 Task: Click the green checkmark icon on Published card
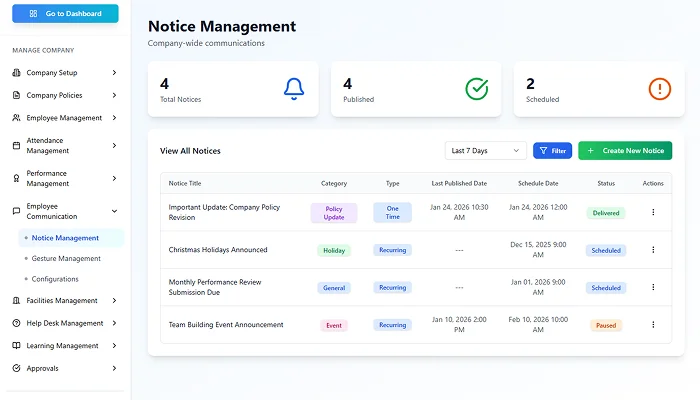coord(477,89)
